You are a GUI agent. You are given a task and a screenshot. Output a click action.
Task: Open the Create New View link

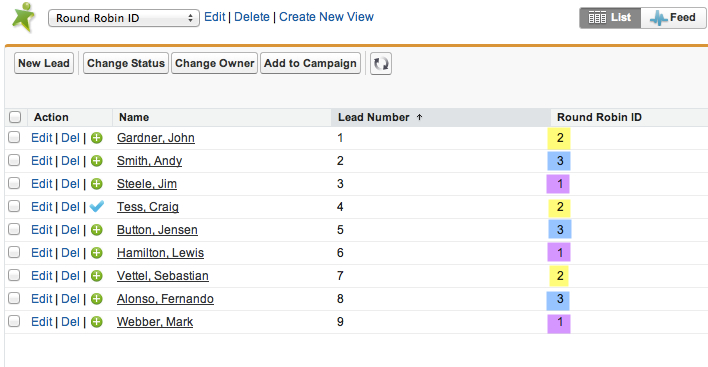pos(326,17)
